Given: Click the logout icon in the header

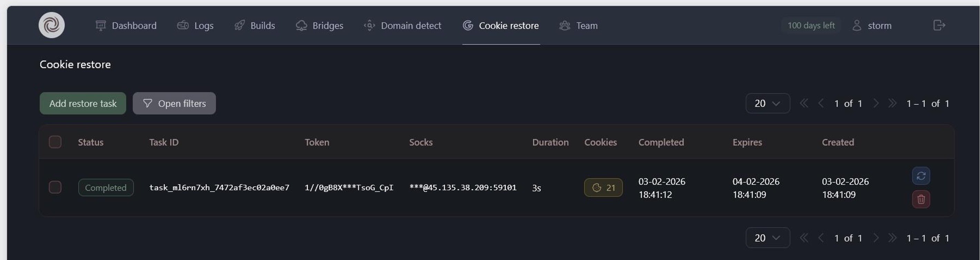Looking at the screenshot, I should pos(939,25).
